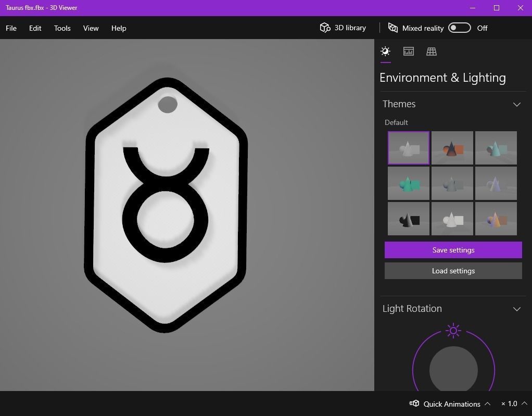Maximize the 3D Viewer window
Screen dimensions: 532x416
point(497,8)
